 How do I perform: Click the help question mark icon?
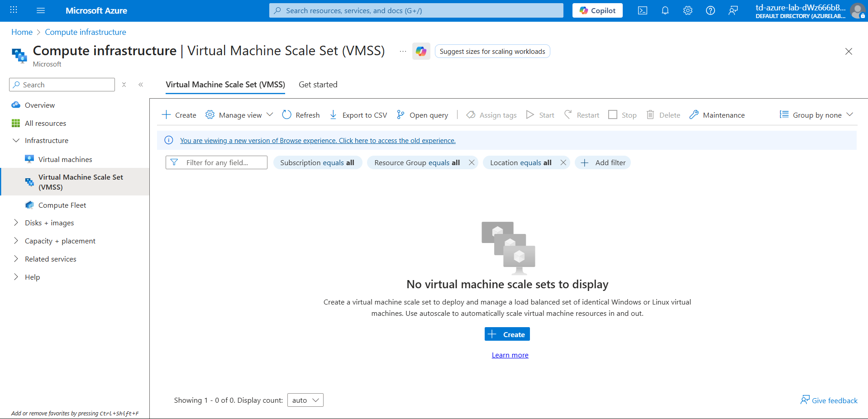(710, 10)
